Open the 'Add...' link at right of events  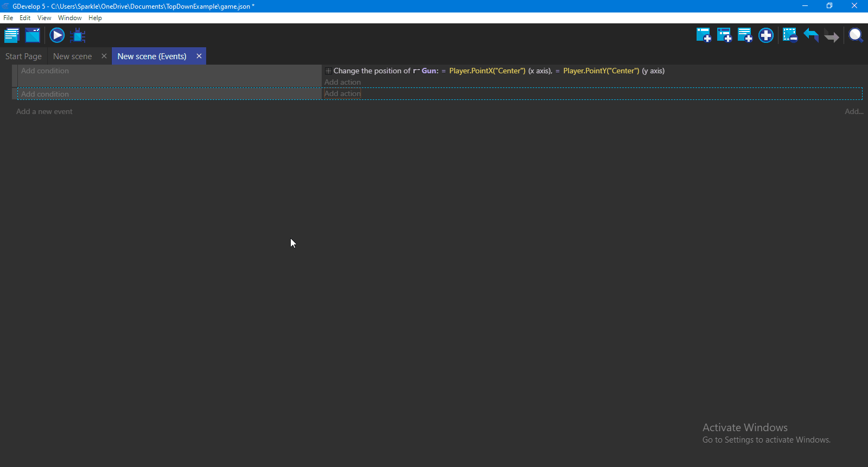click(853, 112)
